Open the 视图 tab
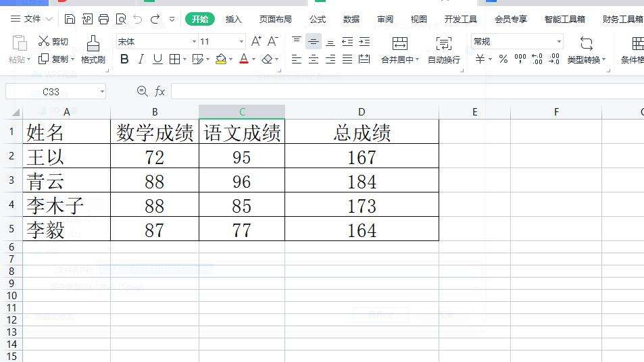 point(418,20)
